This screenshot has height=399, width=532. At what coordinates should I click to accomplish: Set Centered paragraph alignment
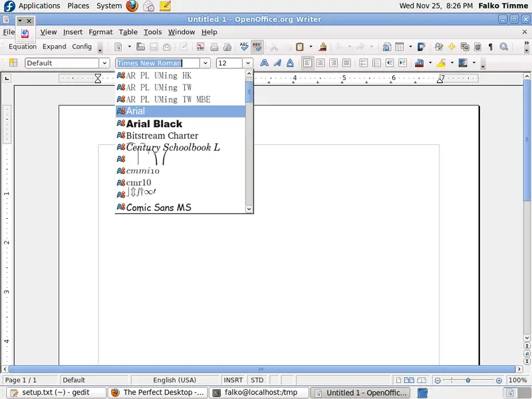(x=321, y=63)
